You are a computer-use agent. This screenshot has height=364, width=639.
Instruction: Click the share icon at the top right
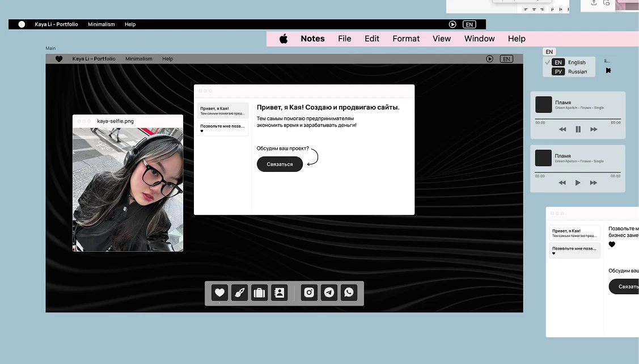tap(594, 2)
